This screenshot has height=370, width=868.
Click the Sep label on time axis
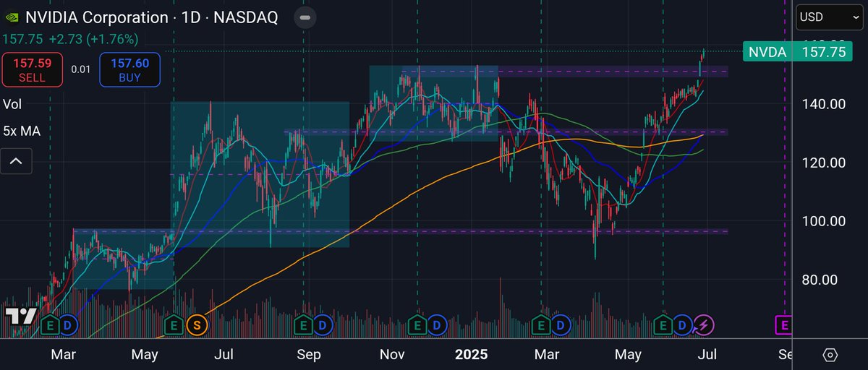point(309,355)
